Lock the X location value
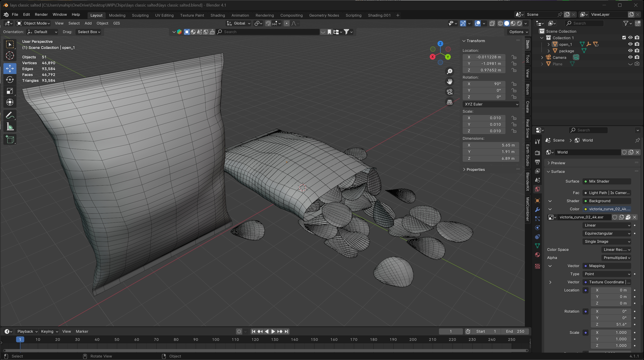The width and height of the screenshot is (644, 360). click(x=514, y=57)
